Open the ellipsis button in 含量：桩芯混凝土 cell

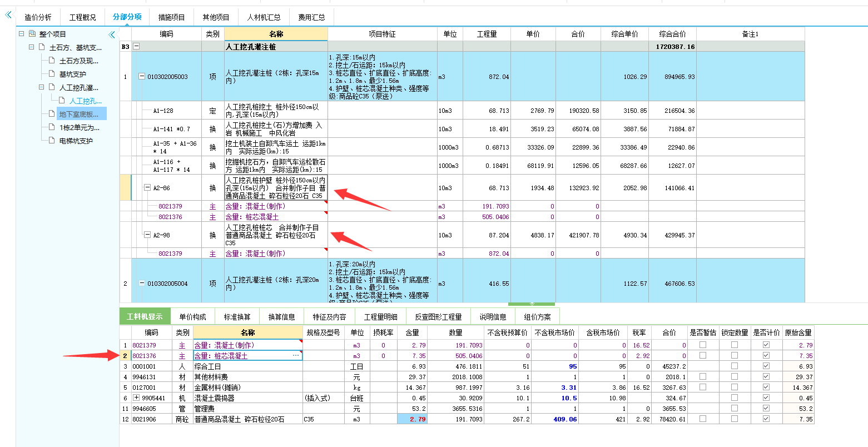point(295,355)
